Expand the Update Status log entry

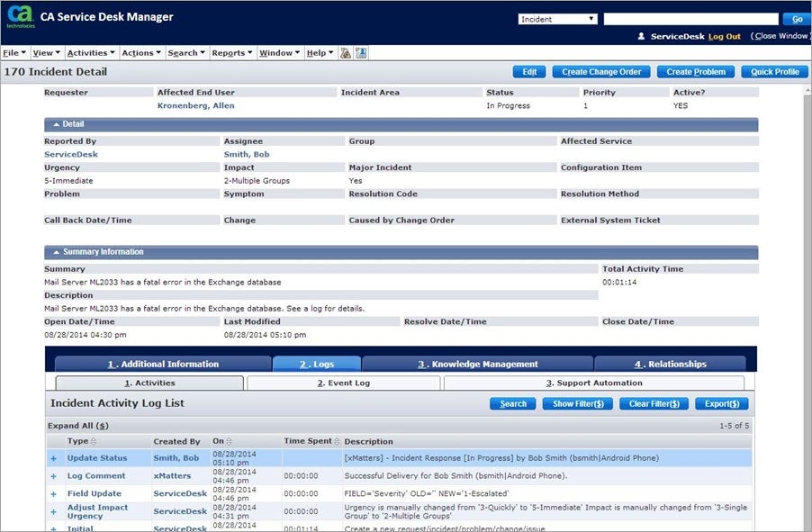pyautogui.click(x=52, y=457)
